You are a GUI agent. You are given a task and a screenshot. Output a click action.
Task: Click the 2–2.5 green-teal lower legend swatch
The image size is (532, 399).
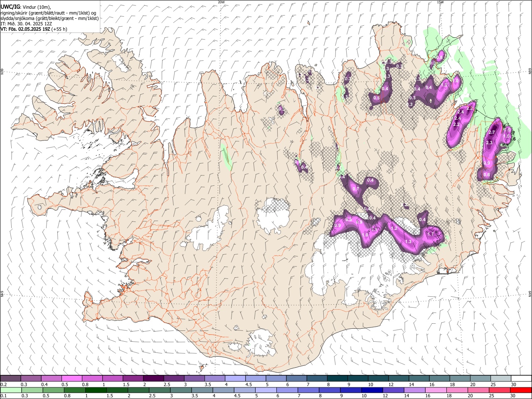tap(138, 390)
